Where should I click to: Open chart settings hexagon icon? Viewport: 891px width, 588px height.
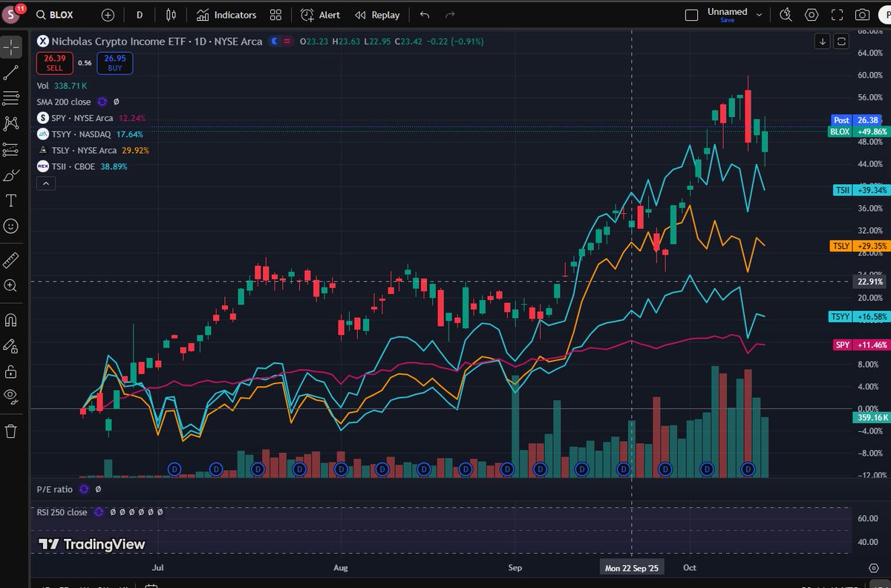tap(812, 15)
